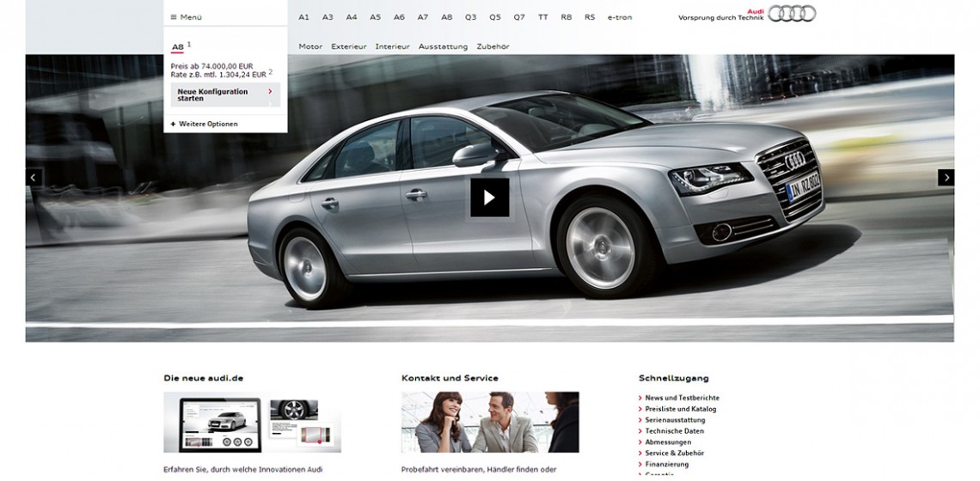The height and width of the screenshot is (481, 980).
Task: Select the A6 model
Action: coord(399,17)
